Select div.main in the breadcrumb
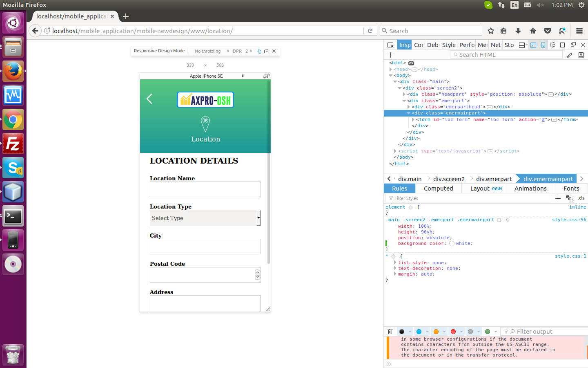 [410, 179]
